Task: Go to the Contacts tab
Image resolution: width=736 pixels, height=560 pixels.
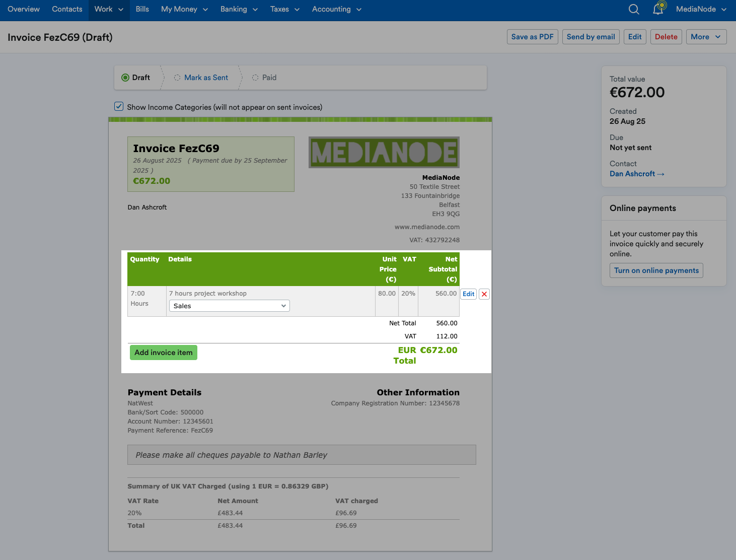Action: 67,9
